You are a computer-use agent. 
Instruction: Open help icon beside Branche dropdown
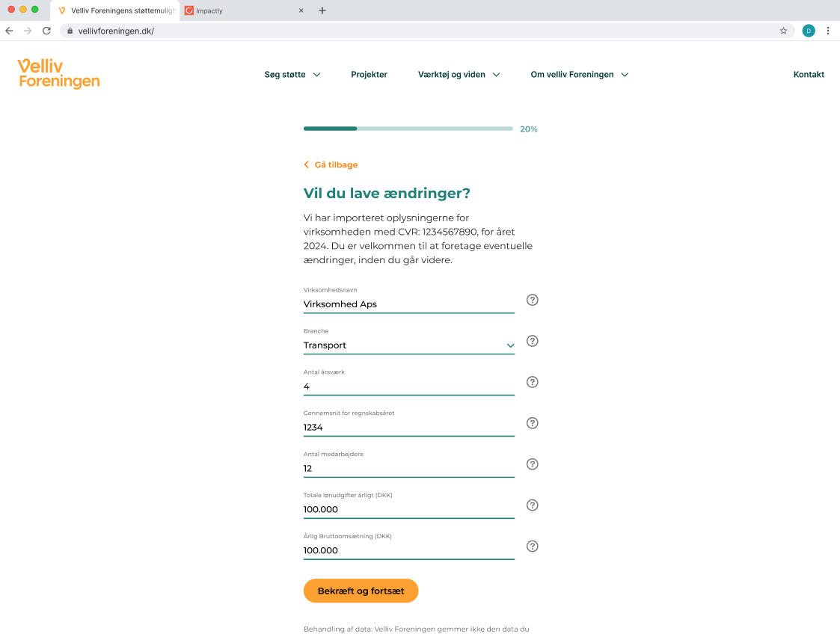(532, 341)
